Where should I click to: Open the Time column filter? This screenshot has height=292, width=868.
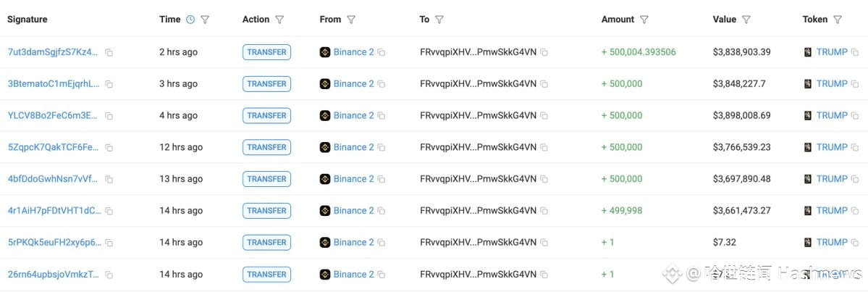[205, 20]
